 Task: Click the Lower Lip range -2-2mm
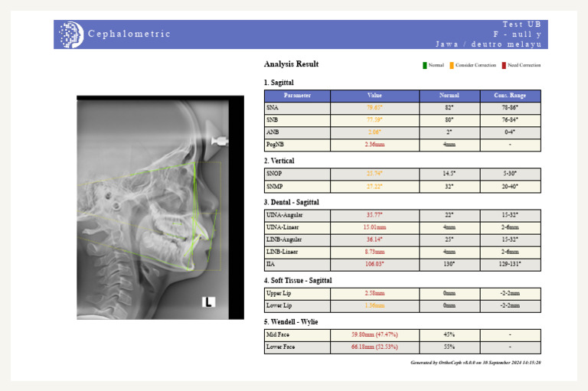[510, 306]
